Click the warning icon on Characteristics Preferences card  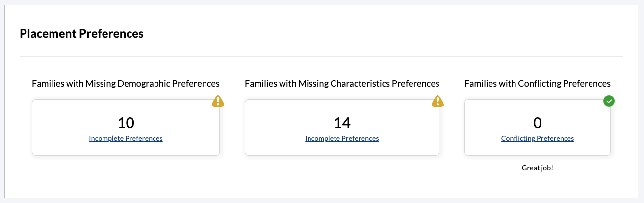tap(438, 101)
